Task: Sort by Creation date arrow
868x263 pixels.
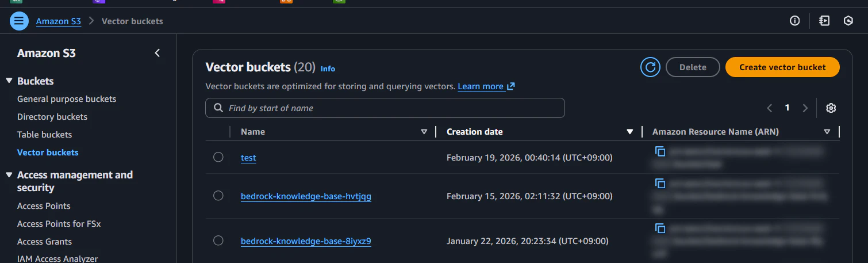Action: (x=630, y=132)
